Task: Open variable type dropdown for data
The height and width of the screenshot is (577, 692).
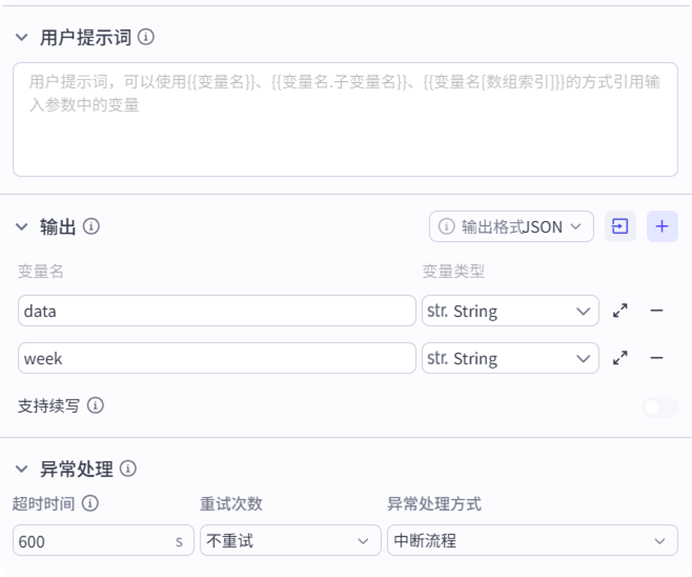Action: [510, 311]
